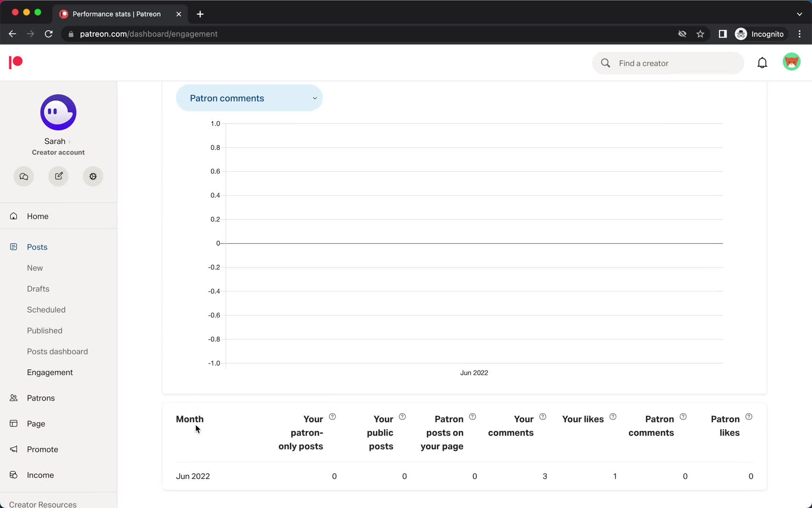Screen dimensions: 812x508
Task: Click the help icon next to Patron comments
Action: pos(683,416)
